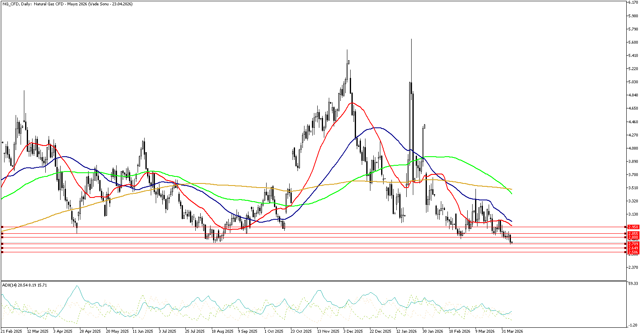Click the 2.649 red price level tag
The width and height of the screenshot is (644, 336).
tap(633, 248)
